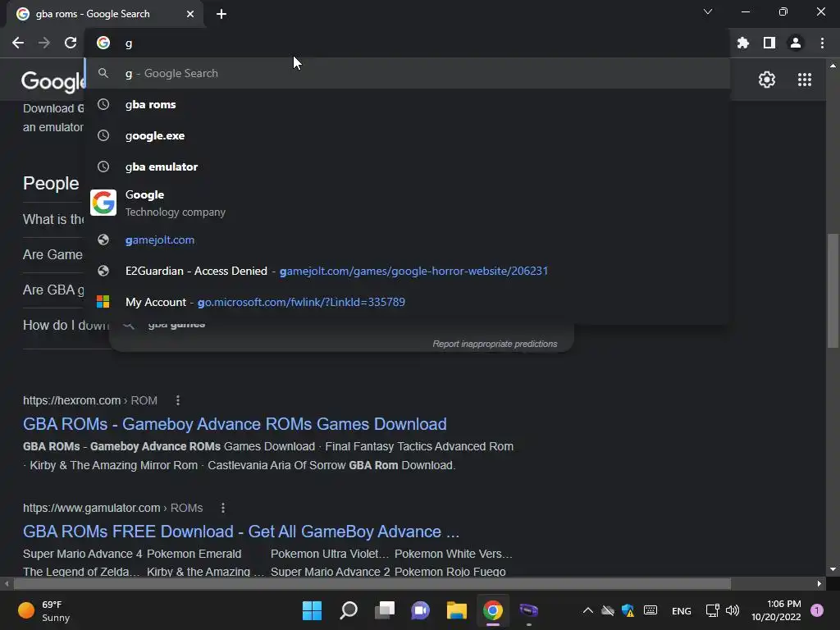Click the browser forward arrow
This screenshot has height=630, width=840.
tap(44, 43)
